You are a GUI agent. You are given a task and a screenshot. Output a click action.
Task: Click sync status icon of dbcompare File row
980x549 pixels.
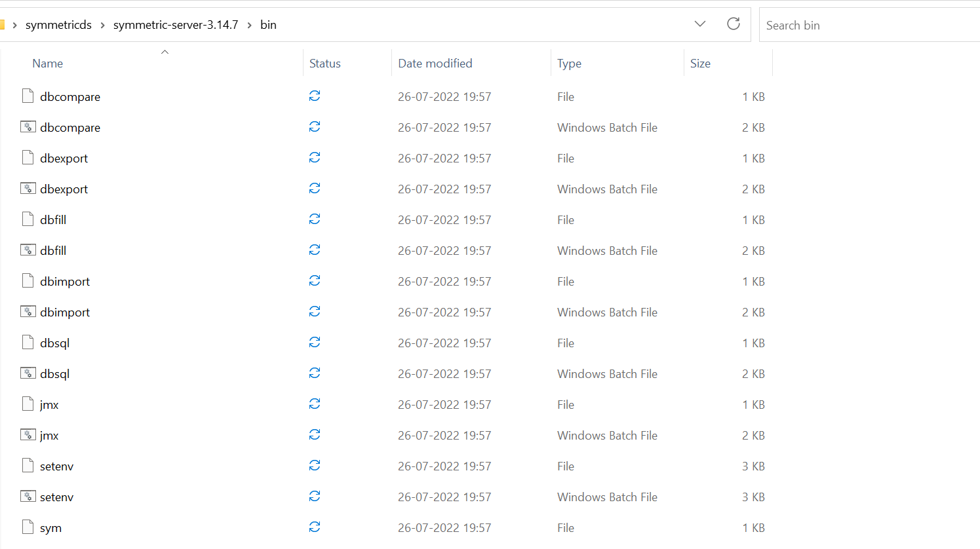(x=315, y=96)
